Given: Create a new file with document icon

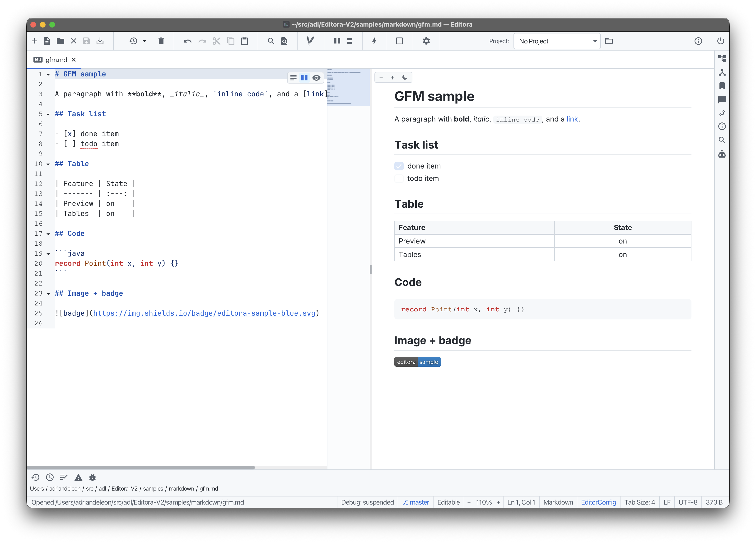Looking at the screenshot, I should click(x=47, y=41).
